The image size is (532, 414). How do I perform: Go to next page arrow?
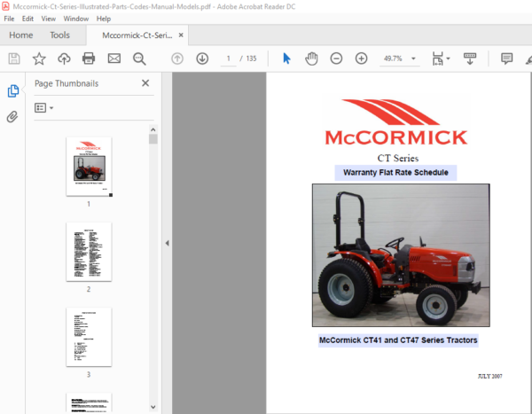tap(202, 59)
